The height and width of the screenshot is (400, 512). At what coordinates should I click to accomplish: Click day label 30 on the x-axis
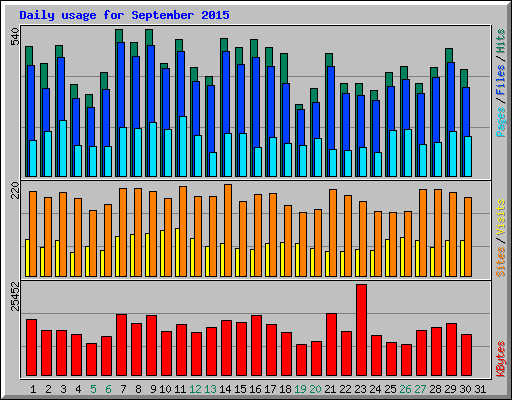pos(465,389)
